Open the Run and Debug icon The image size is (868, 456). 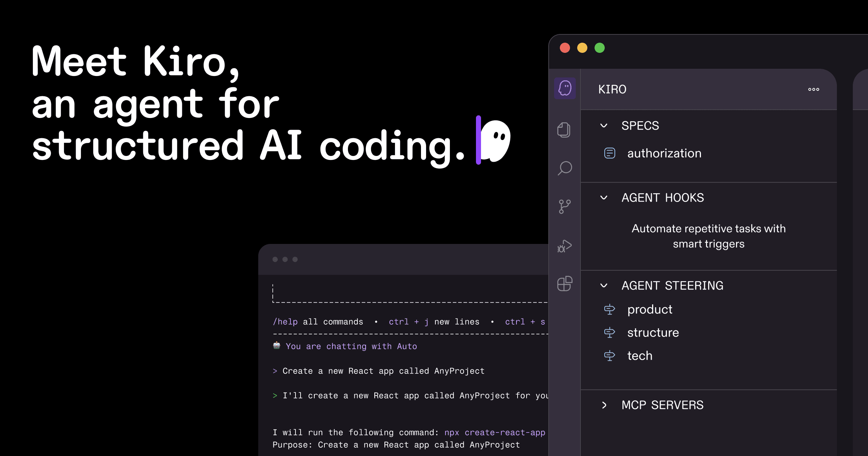click(x=565, y=246)
